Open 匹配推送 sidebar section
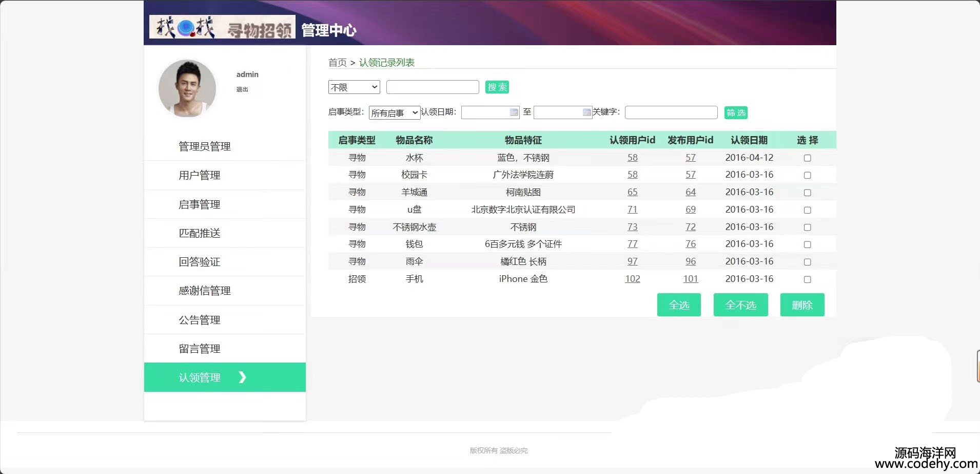 pyautogui.click(x=199, y=233)
